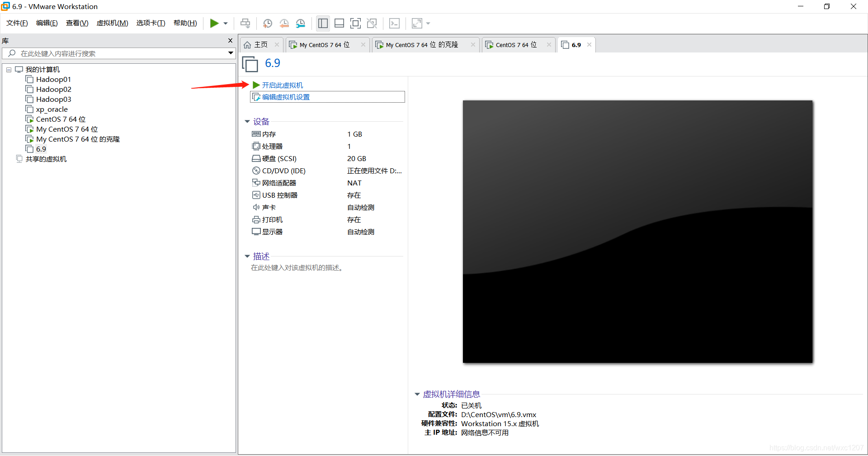Open the USB 控制器 device entry
Viewport: 868px width, 456px height.
[x=275, y=195]
